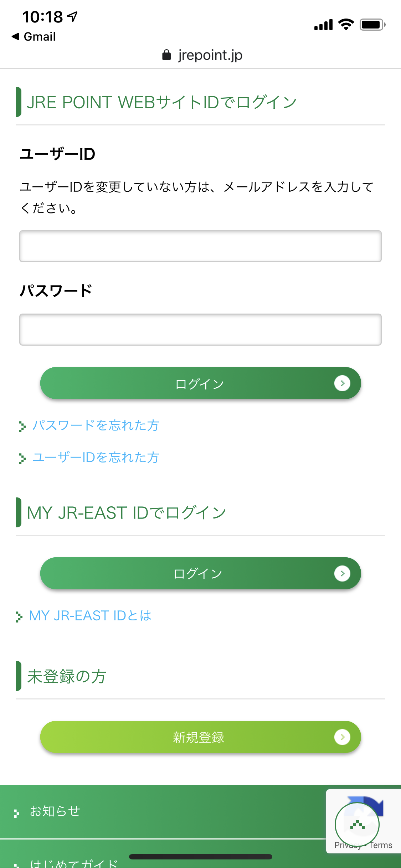Viewport: 401px width, 868px height.
Task: Click the arrow circle on the MY JR-EAST ログイン button
Action: [342, 573]
